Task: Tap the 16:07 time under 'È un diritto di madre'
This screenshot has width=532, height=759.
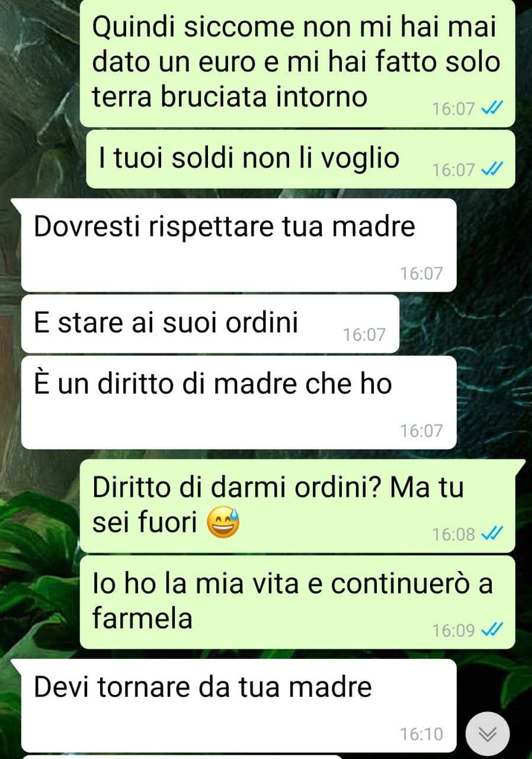Action: [x=421, y=430]
